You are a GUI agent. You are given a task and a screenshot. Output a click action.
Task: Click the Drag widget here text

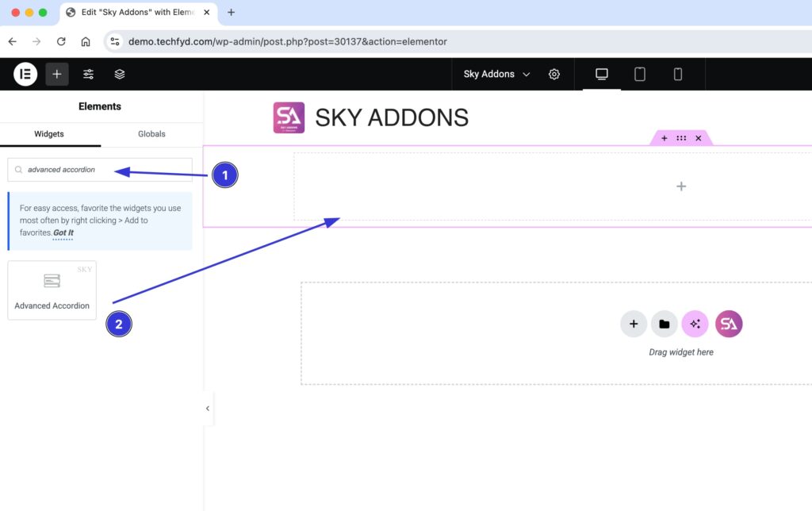pos(681,352)
